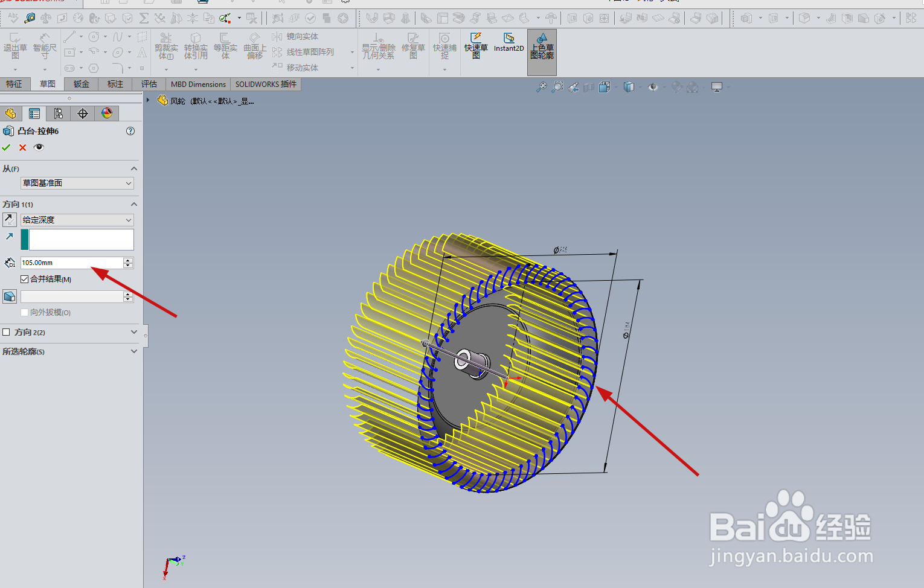Image resolution: width=924 pixels, height=588 pixels.
Task: Switch to the 特征 (Features) tab
Action: tap(14, 84)
